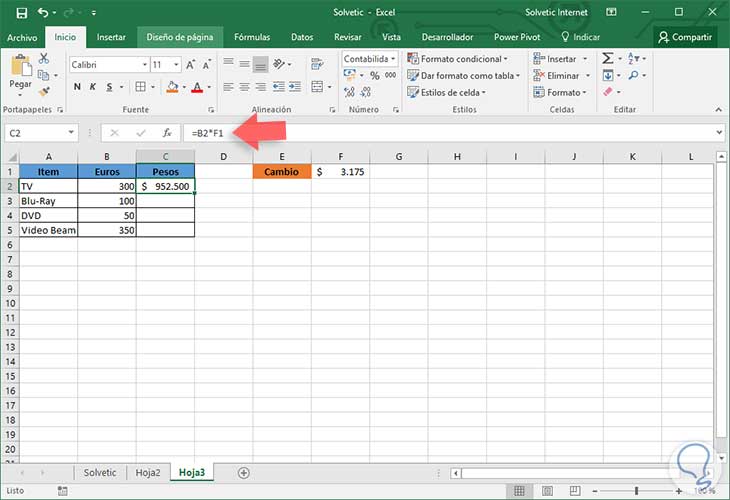Click the Insert Function fx icon
Image resolution: width=730 pixels, height=500 pixels.
pos(167,133)
